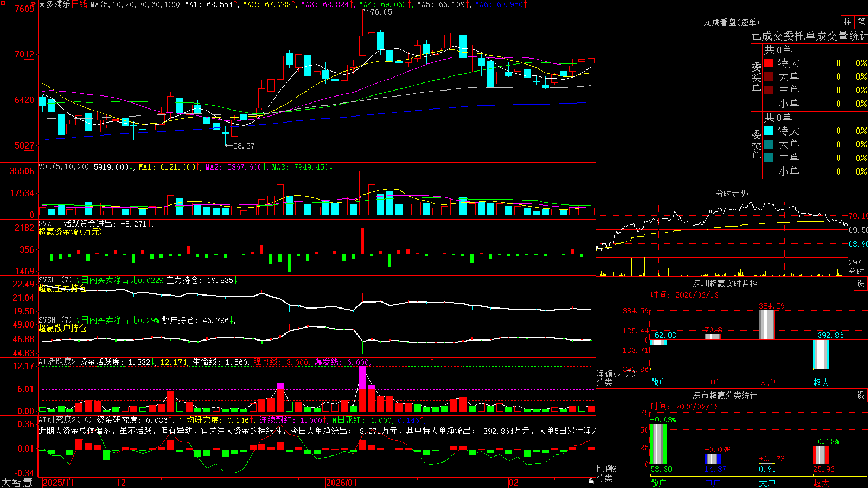Click the AI研究度2(10) indicator label
Screen dimensions: 868x488
[x=66, y=420]
